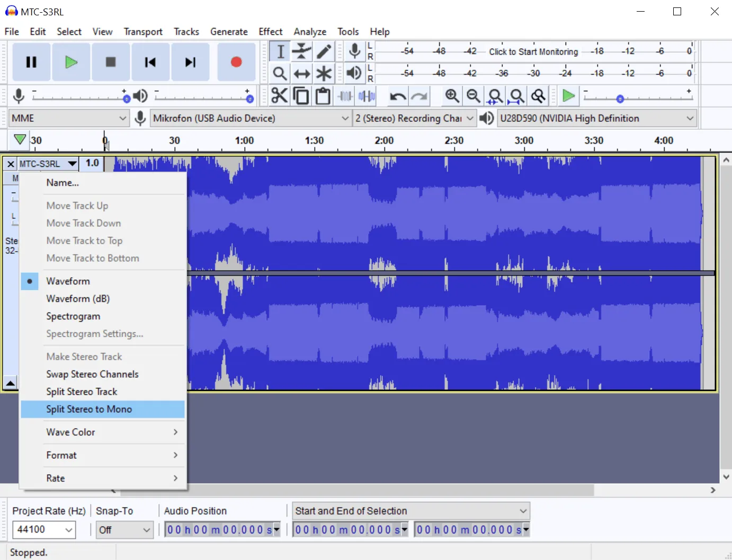Image resolution: width=732 pixels, height=560 pixels.
Task: Activate the Multi-tool
Action: coord(324,74)
